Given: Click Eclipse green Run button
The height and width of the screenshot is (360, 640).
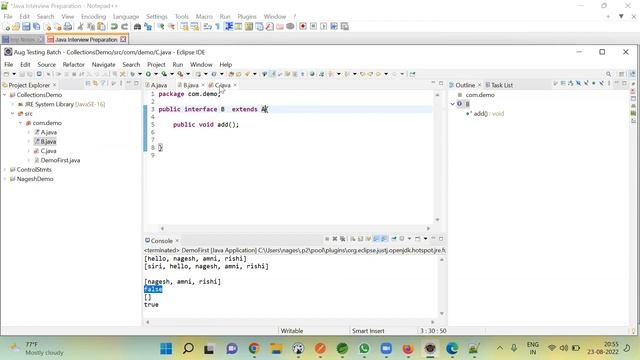Looking at the screenshot, I should [x=149, y=74].
